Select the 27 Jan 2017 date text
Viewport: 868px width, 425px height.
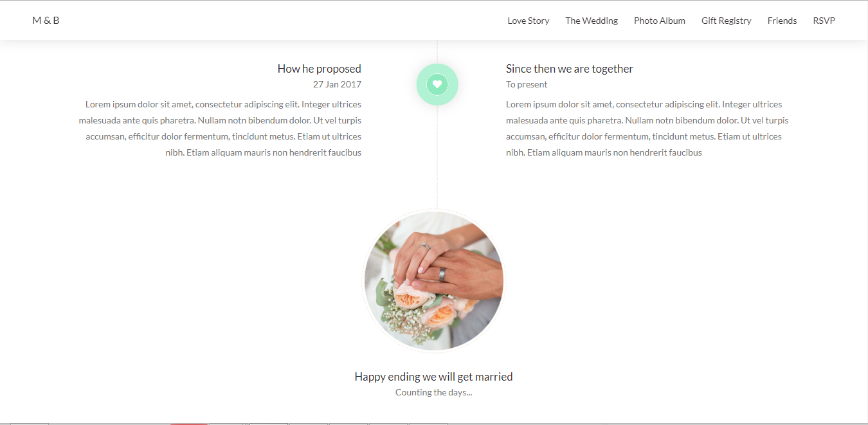coord(337,84)
